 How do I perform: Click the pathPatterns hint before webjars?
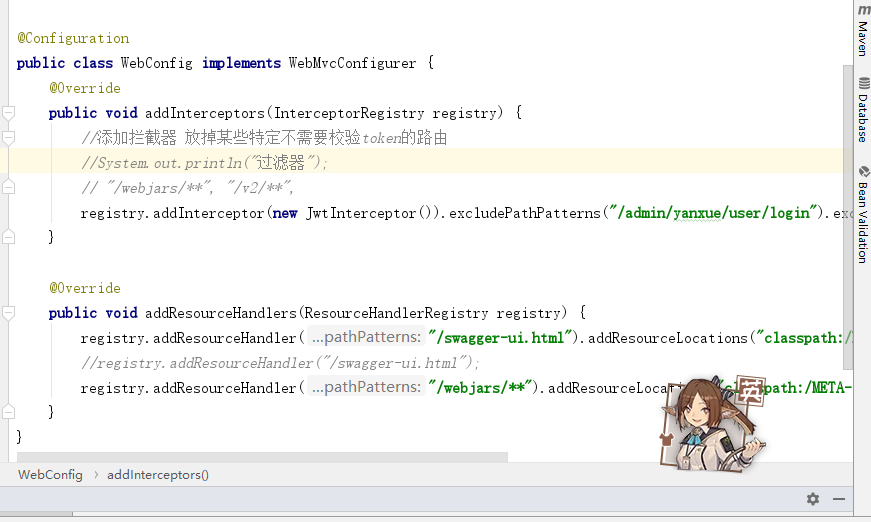click(x=367, y=387)
